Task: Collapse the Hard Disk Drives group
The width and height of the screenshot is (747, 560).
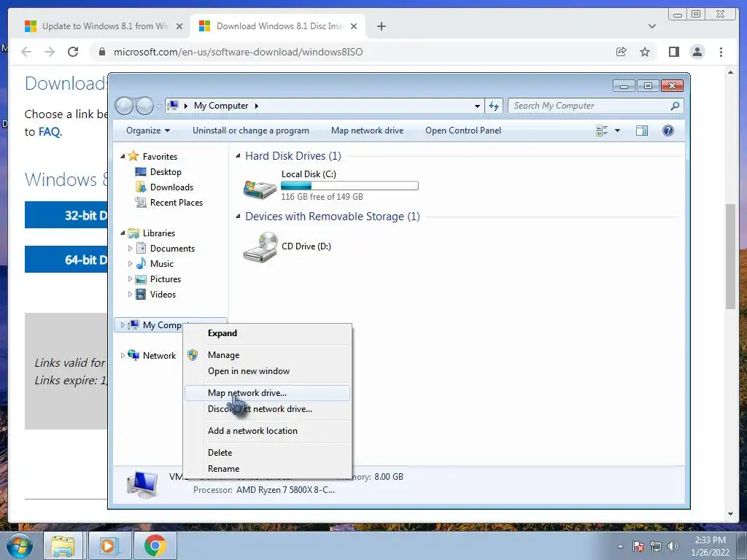Action: pyautogui.click(x=238, y=156)
